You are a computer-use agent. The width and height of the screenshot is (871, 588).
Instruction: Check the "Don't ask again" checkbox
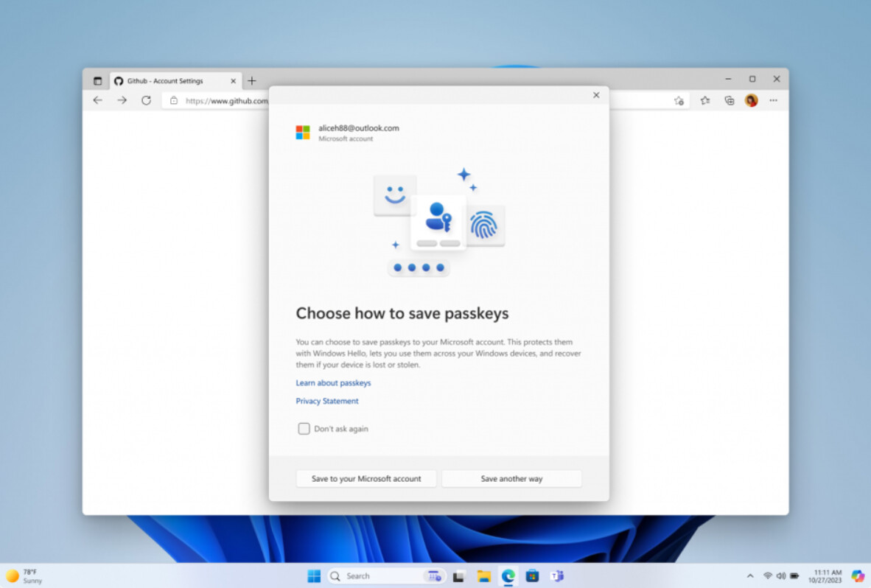pos(304,429)
